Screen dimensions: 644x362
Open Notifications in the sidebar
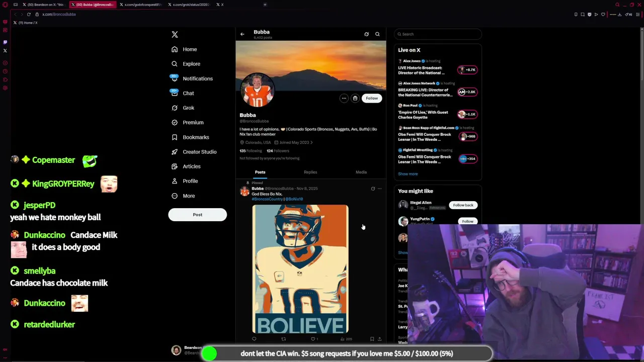191,78
